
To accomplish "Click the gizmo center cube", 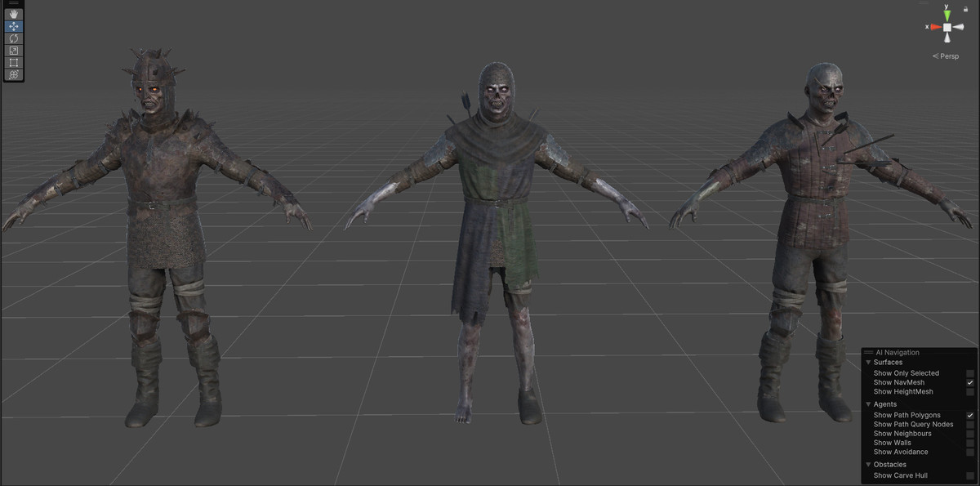I will [947, 27].
